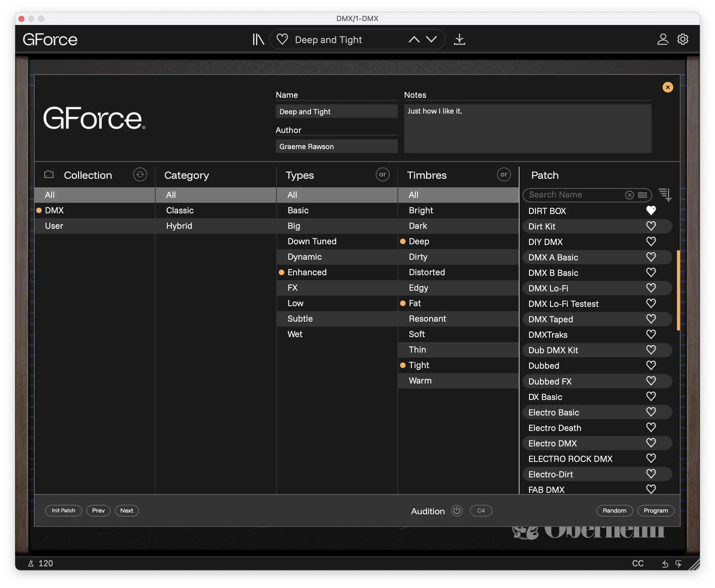715x588 pixels.
Task: Toggle the Timbres 'or' filter mode
Action: (504, 174)
